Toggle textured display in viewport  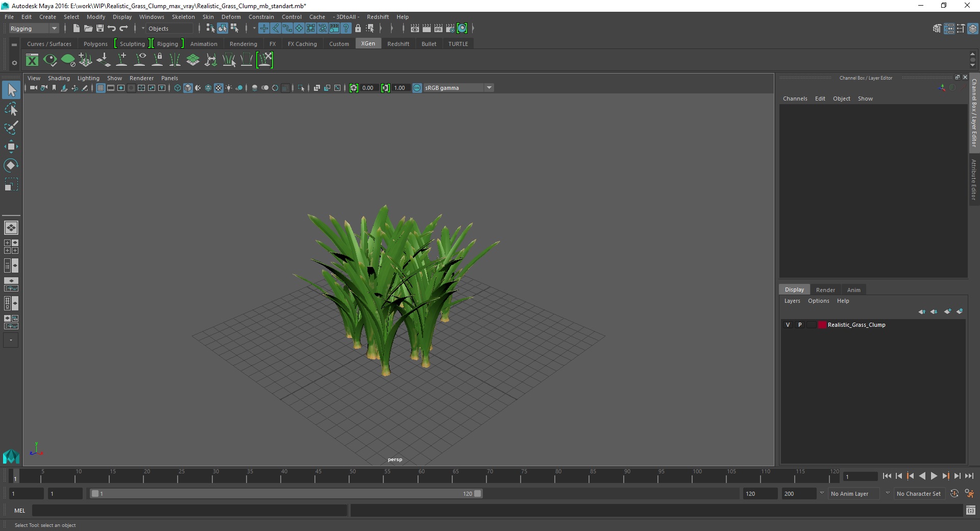click(218, 88)
